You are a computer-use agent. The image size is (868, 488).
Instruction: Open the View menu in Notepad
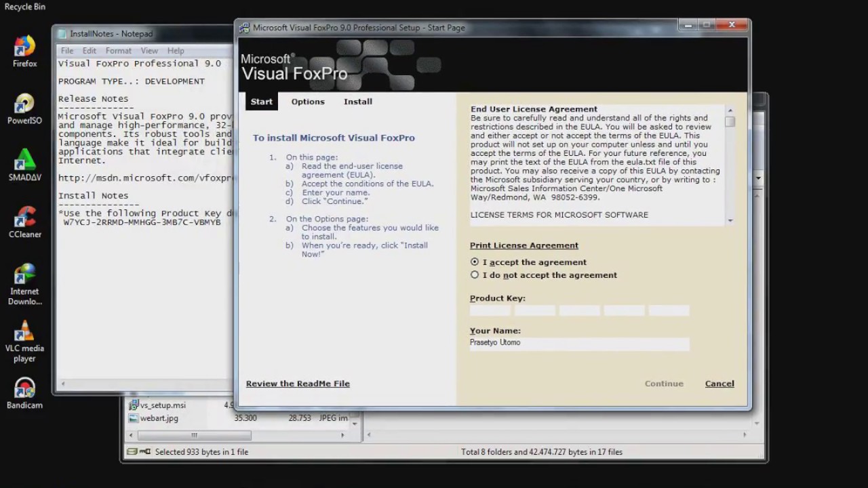[149, 51]
